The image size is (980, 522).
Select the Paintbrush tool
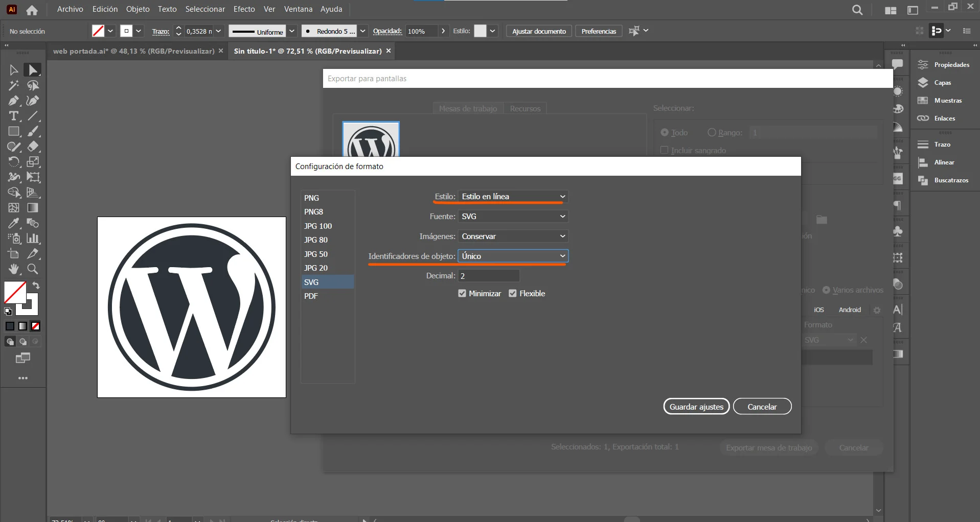pyautogui.click(x=33, y=131)
